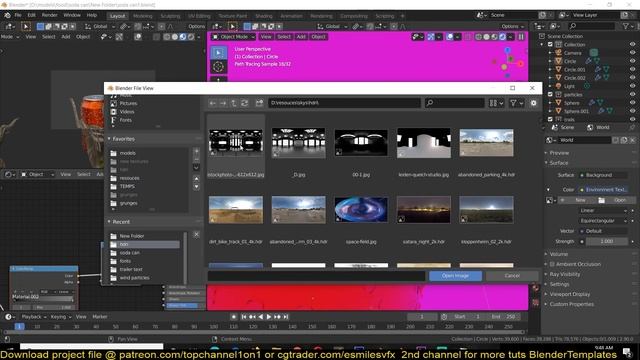The image size is (640, 360).
Task: Create a new directory in file view
Action: point(259,103)
